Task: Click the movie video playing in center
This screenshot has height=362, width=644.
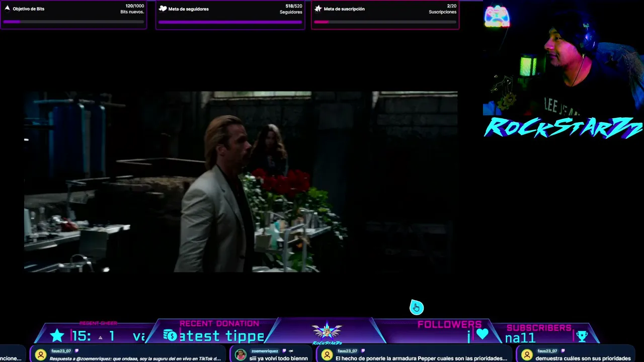Action: (240, 182)
